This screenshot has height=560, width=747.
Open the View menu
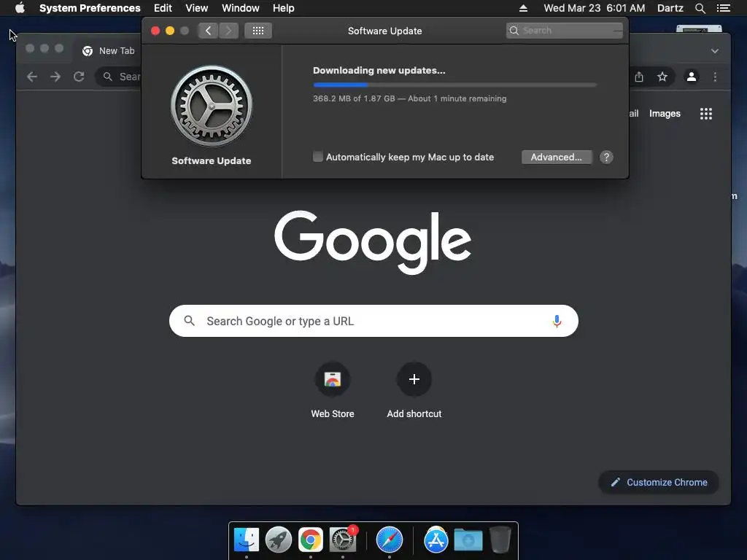197,8
